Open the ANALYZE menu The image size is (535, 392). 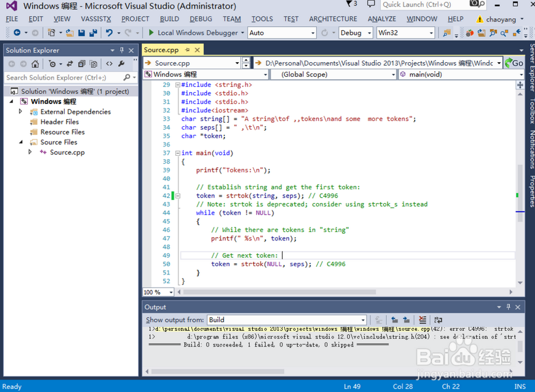[x=382, y=19]
